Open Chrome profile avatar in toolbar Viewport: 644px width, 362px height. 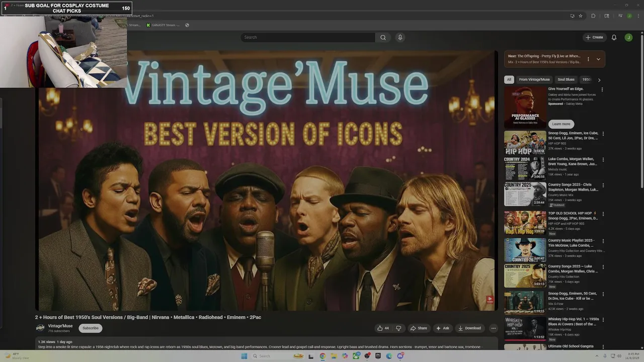click(629, 16)
